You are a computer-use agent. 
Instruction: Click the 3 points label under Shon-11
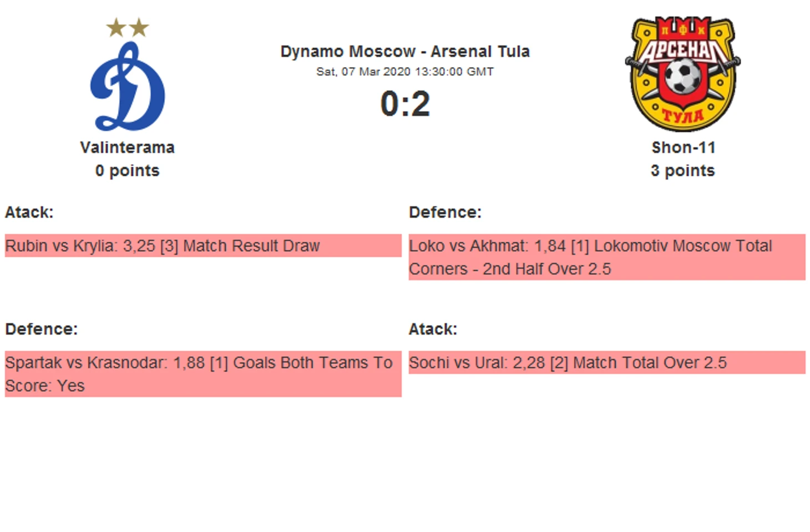[683, 171]
